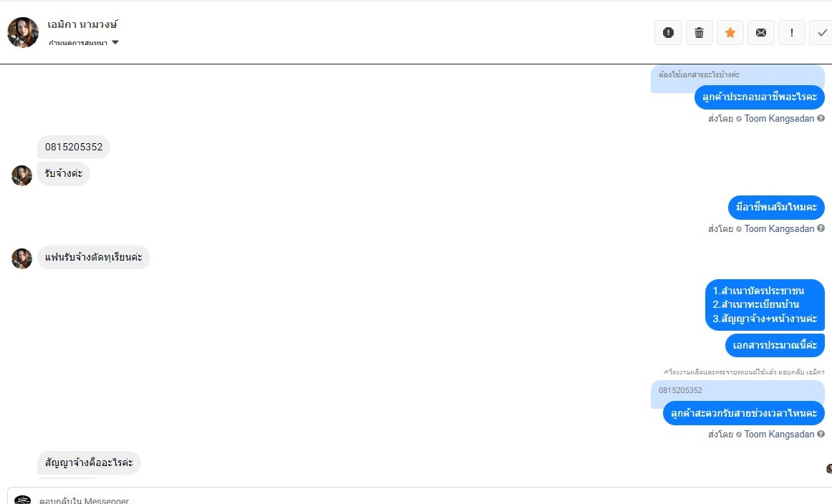Mark the conversation as spam
Screen dimensions: 832x504
click(668, 32)
